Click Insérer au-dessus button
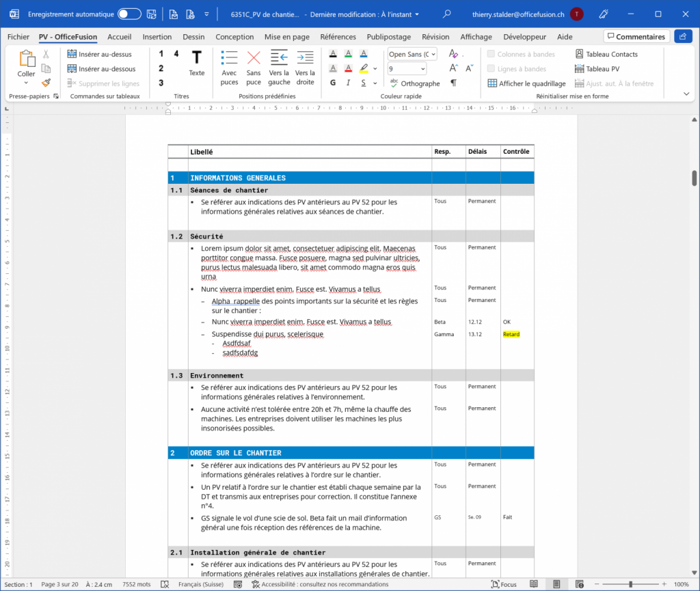This screenshot has height=591, width=700. coord(100,54)
